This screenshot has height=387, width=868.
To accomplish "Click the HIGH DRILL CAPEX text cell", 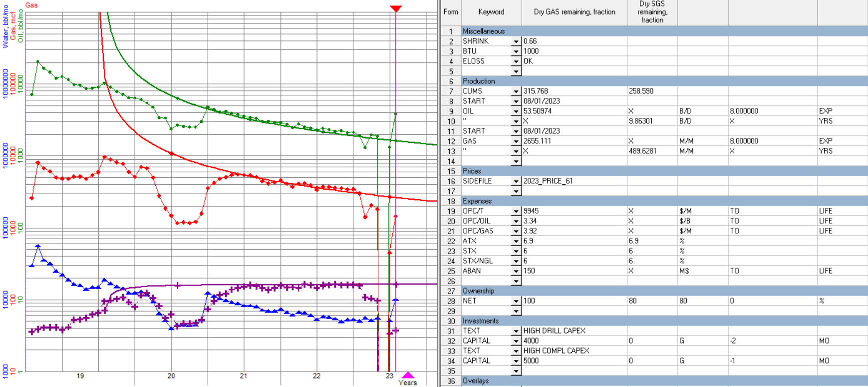I will (574, 331).
